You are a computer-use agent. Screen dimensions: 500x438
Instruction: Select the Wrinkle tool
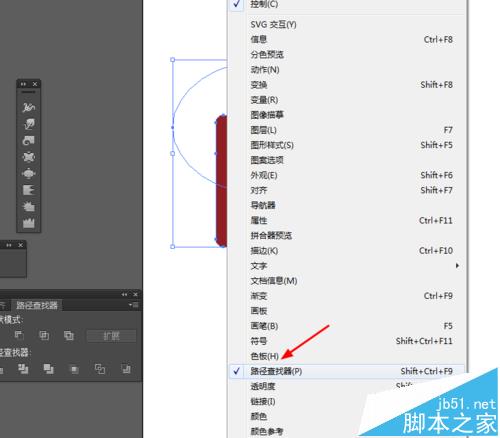[29, 223]
